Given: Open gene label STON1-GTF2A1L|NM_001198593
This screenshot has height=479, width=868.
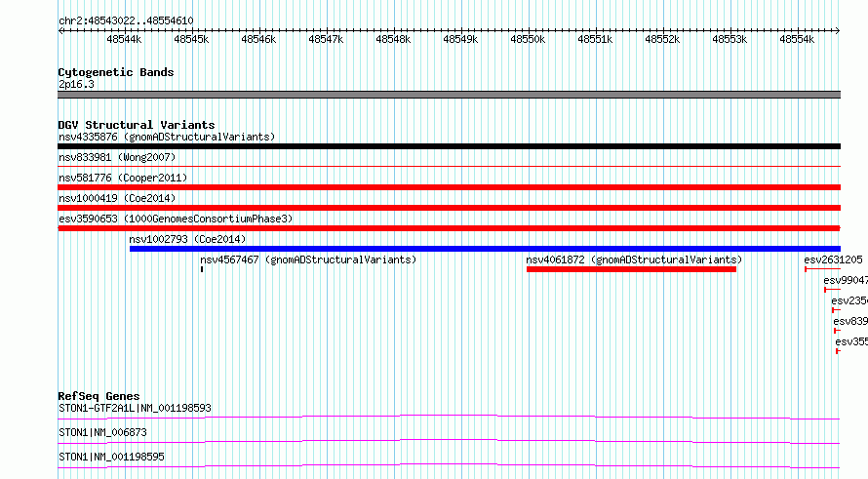Looking at the screenshot, I should pos(135,408).
